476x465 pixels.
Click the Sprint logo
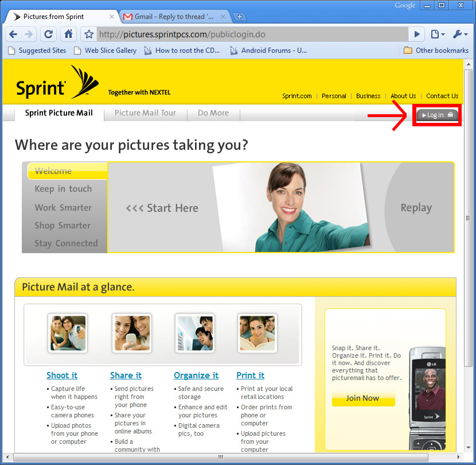[x=57, y=82]
